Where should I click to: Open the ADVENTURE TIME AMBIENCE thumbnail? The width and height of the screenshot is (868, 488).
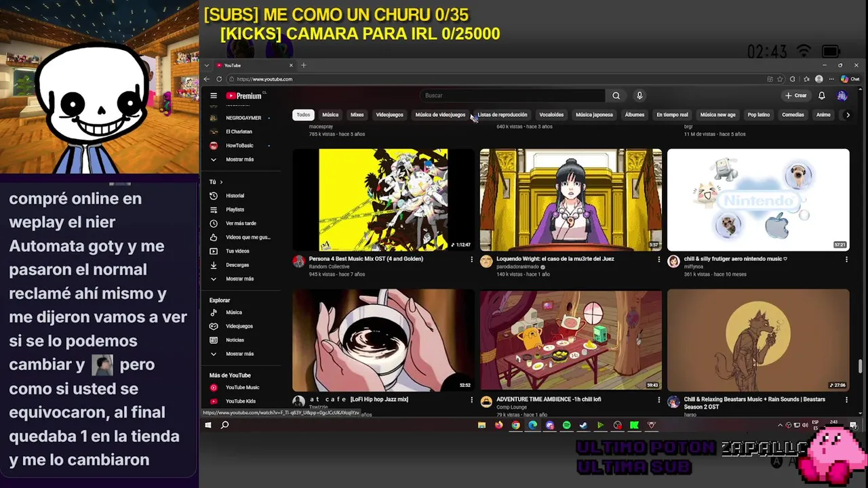click(x=571, y=340)
